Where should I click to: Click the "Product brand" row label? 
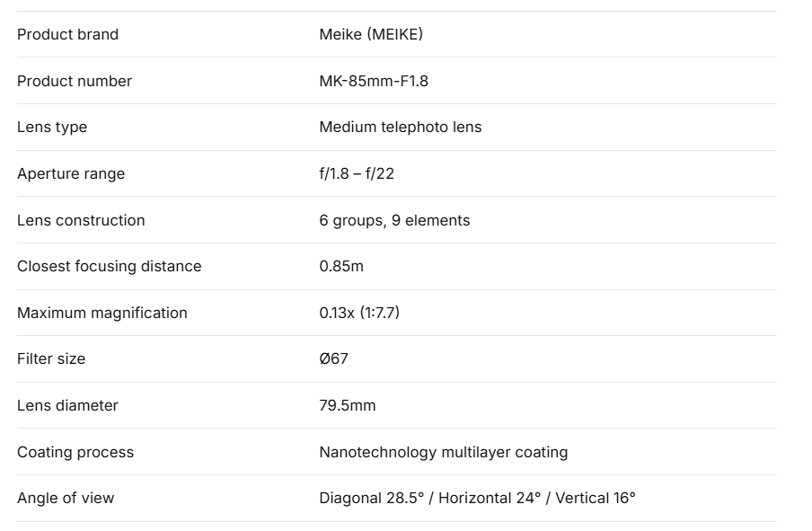[x=67, y=34]
